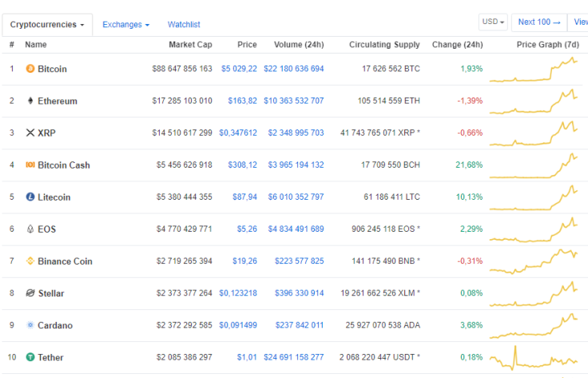Screen dimensions: 588x378
Task: Switch to the Watchlist tab
Action: click(184, 25)
